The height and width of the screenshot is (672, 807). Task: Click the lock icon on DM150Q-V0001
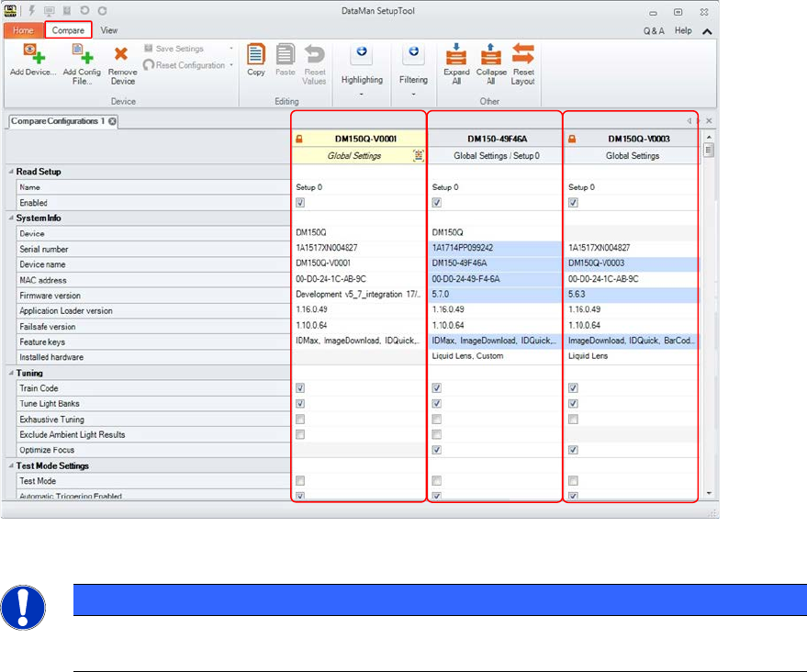coord(299,139)
